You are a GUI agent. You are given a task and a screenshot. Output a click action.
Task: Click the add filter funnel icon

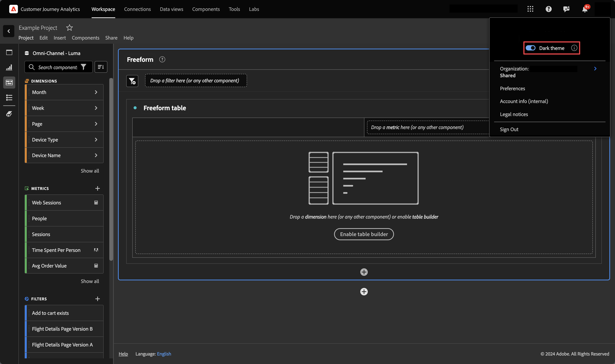click(132, 81)
